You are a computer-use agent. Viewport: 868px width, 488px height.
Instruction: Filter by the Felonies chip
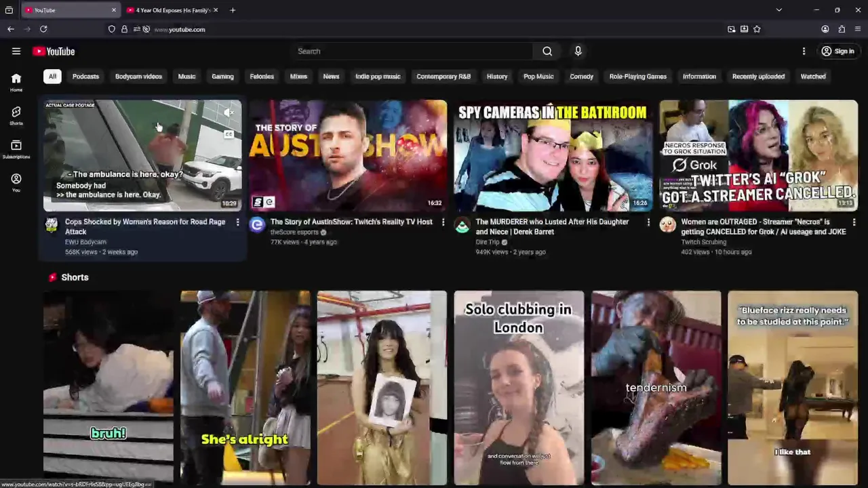(262, 77)
